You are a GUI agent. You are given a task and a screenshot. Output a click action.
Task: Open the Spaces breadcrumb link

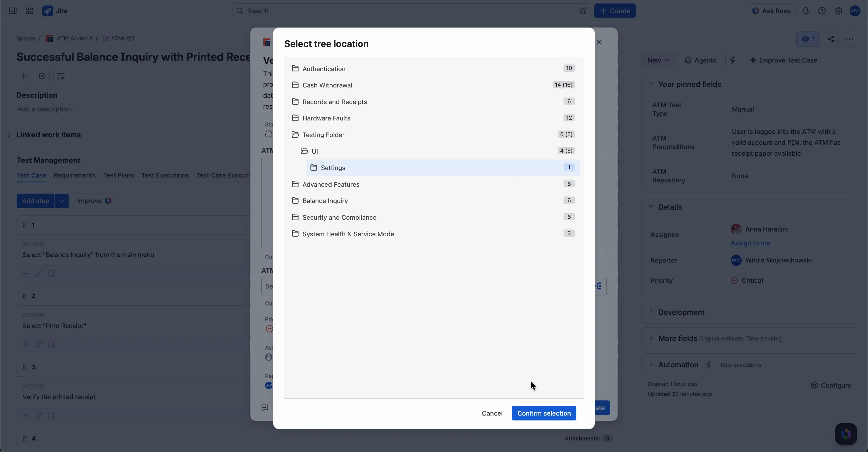coord(26,38)
